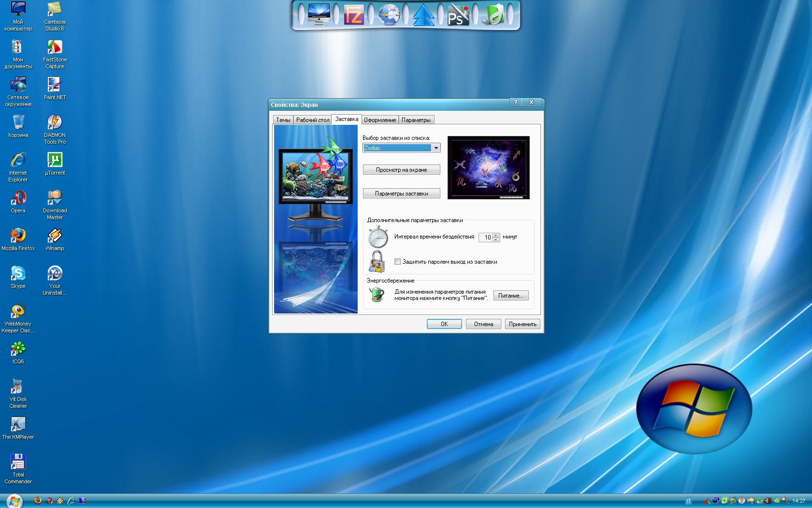Open the Network Neighborhood (Сетевое окружение) icon

(18, 92)
